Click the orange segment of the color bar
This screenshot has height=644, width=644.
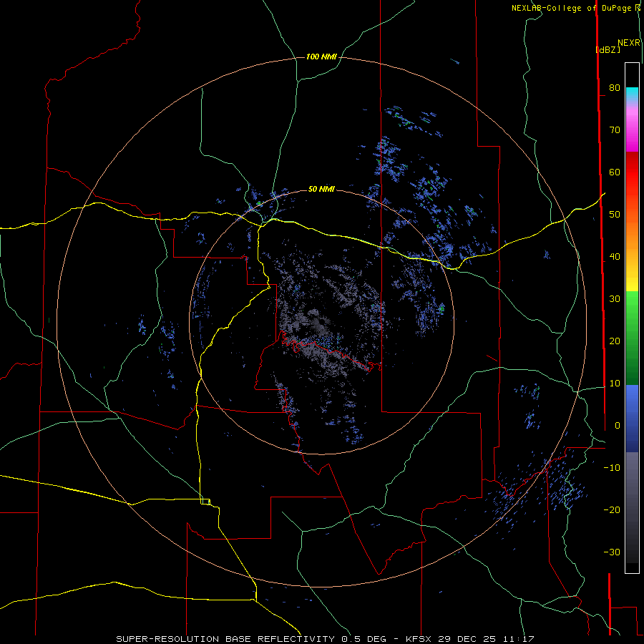(x=632, y=234)
